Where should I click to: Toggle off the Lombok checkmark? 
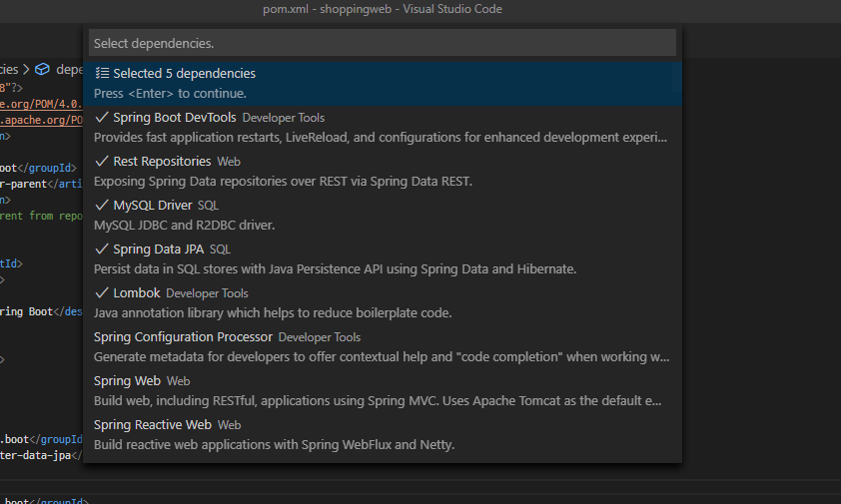point(101,292)
